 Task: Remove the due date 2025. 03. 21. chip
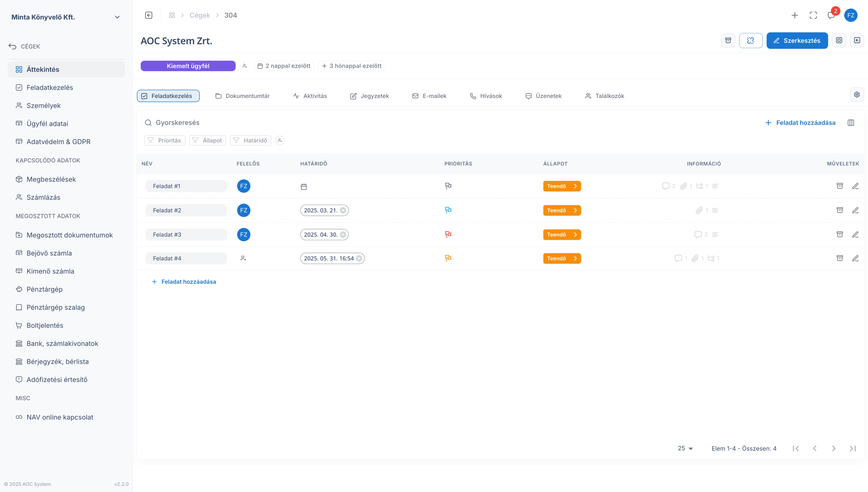pos(344,210)
